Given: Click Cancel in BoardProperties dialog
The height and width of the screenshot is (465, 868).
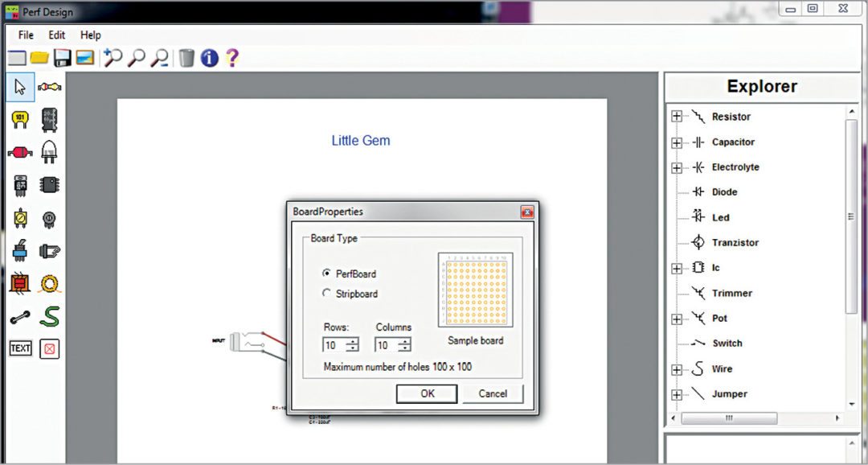Looking at the screenshot, I should (x=493, y=393).
